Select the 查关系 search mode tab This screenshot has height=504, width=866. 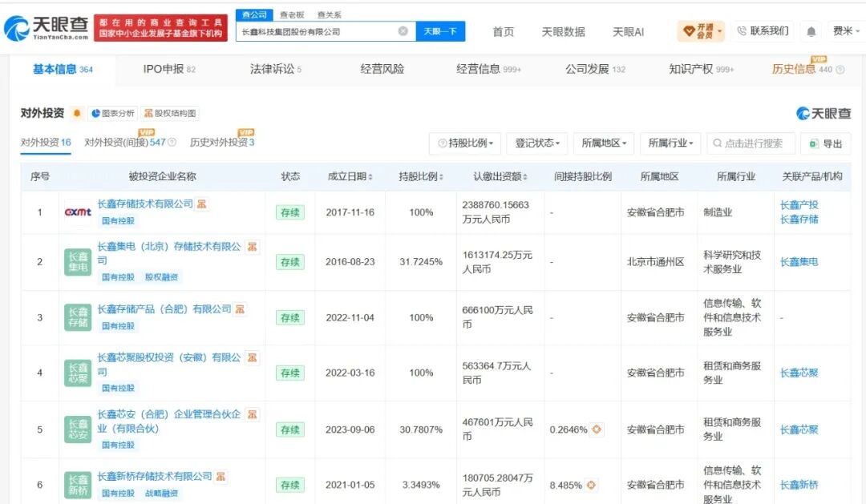pyautogui.click(x=330, y=15)
